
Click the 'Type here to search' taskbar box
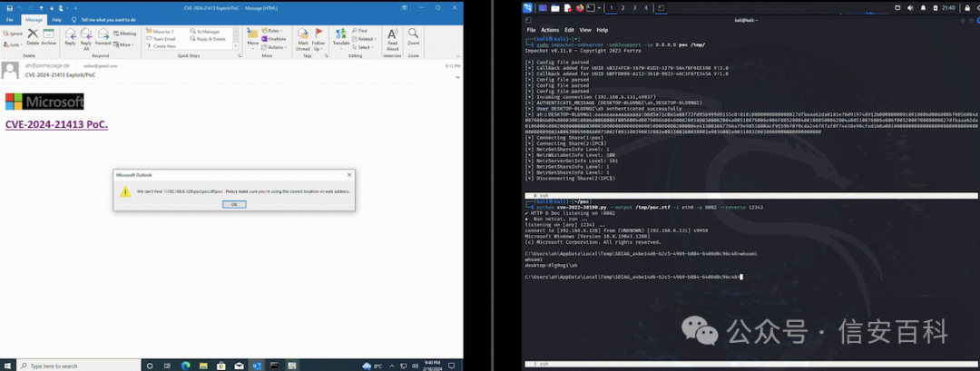(77, 366)
